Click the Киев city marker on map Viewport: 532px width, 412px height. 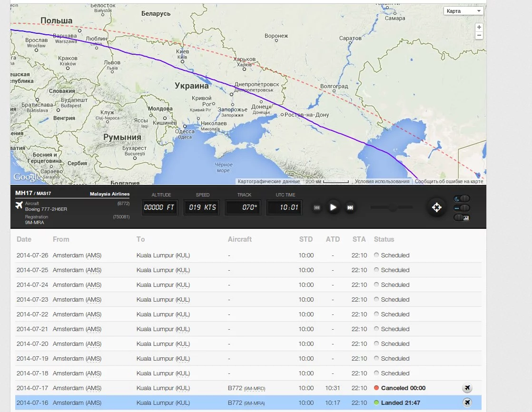183,61
